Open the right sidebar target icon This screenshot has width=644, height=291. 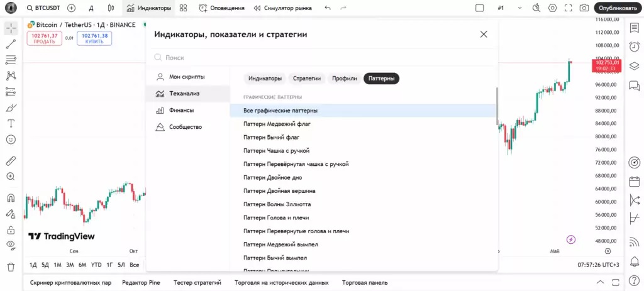[x=635, y=162]
